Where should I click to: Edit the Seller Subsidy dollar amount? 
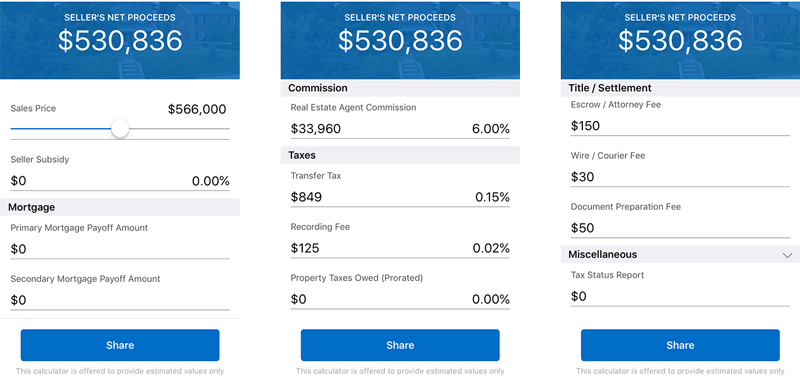tap(18, 181)
